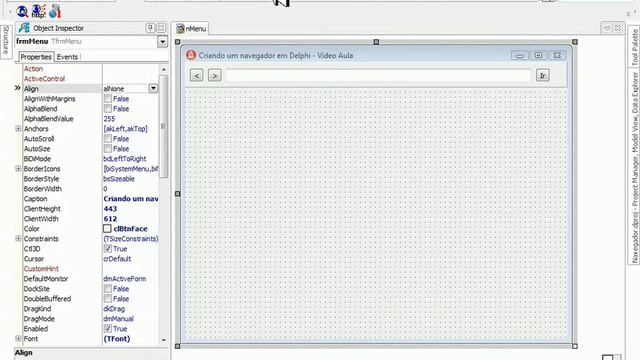640x360 pixels.
Task: Click the form's maximize button
Action: [538, 56]
